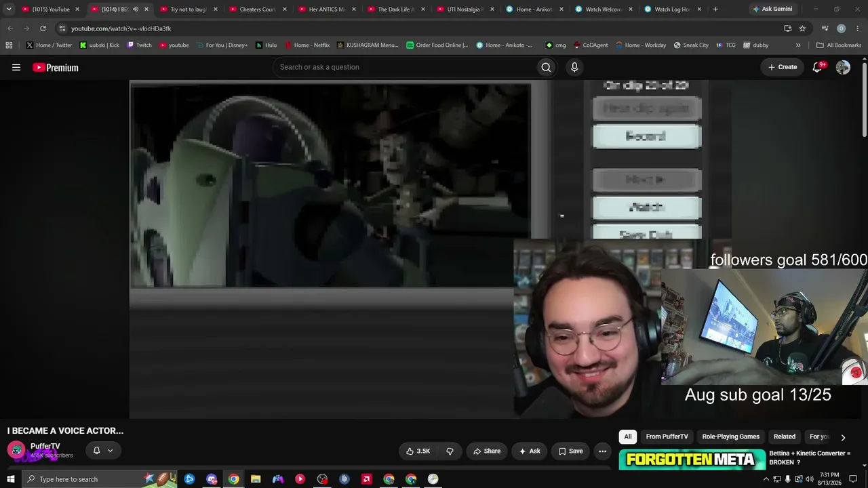Dislike this video
Screen dimensions: 868x488
450,451
